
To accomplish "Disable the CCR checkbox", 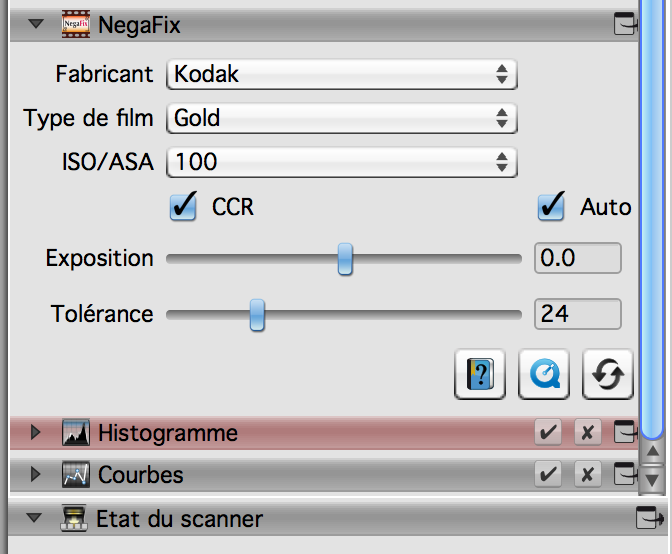I will pyautogui.click(x=184, y=207).
